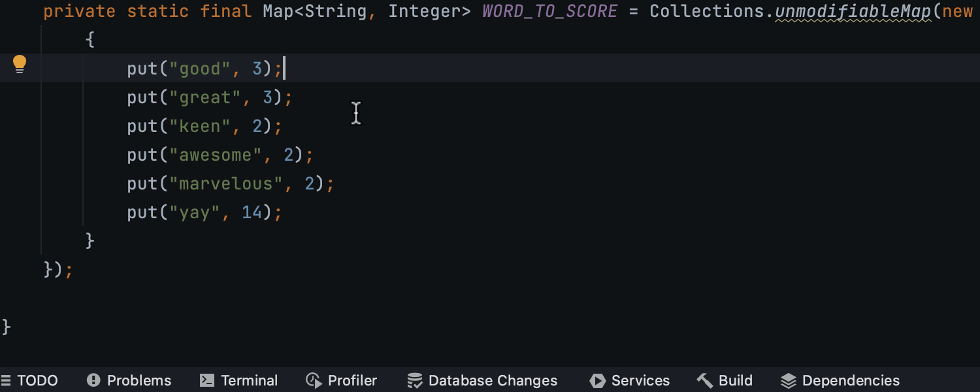Open the Terminal tool window icon
Viewport: 980px width, 392px height.
point(207,380)
